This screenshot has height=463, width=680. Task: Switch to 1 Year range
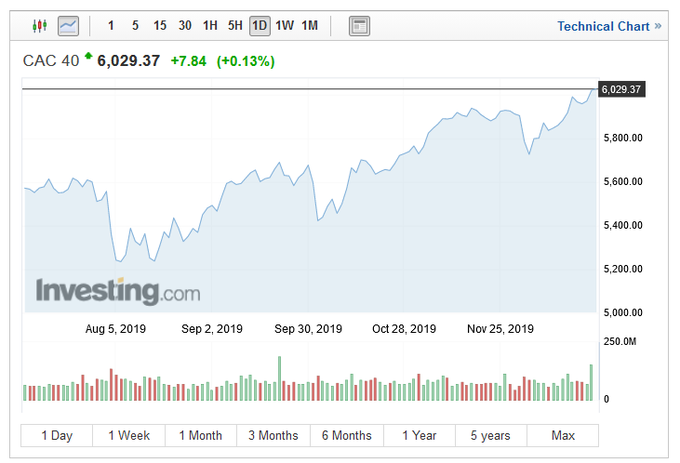click(x=419, y=435)
